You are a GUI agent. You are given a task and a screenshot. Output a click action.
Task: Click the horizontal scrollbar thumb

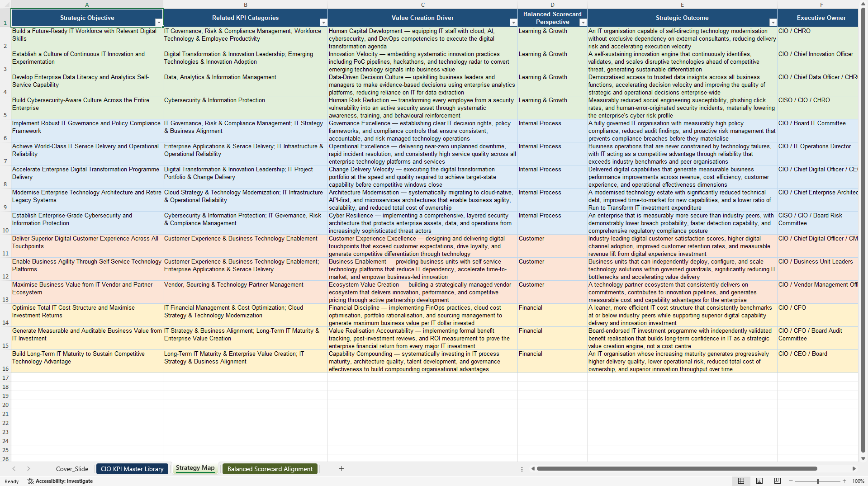click(677, 469)
